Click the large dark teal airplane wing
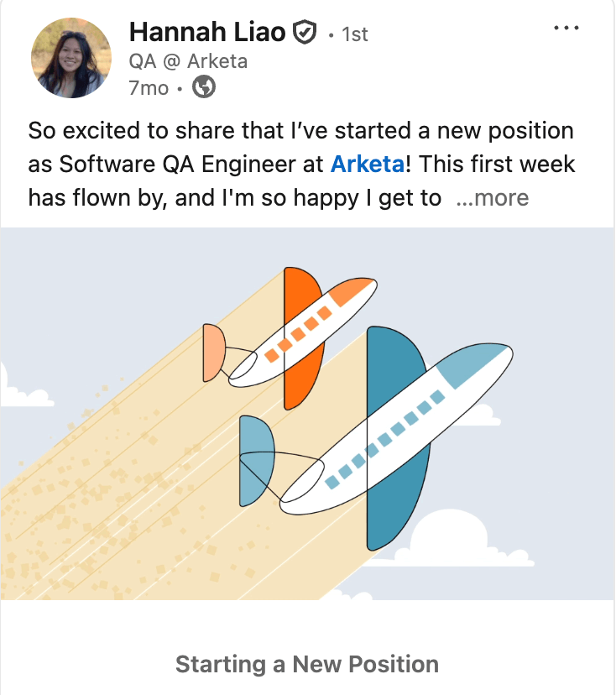616x695 pixels. [x=398, y=504]
